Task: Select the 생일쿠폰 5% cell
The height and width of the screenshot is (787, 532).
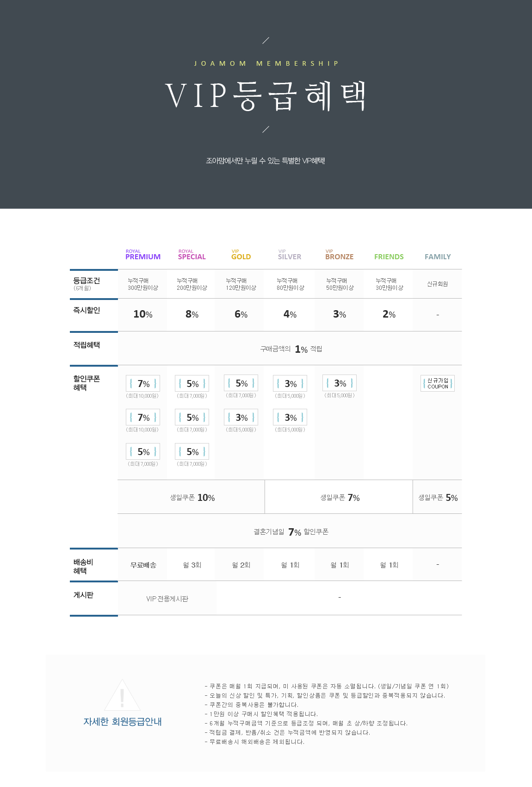Action: [438, 498]
